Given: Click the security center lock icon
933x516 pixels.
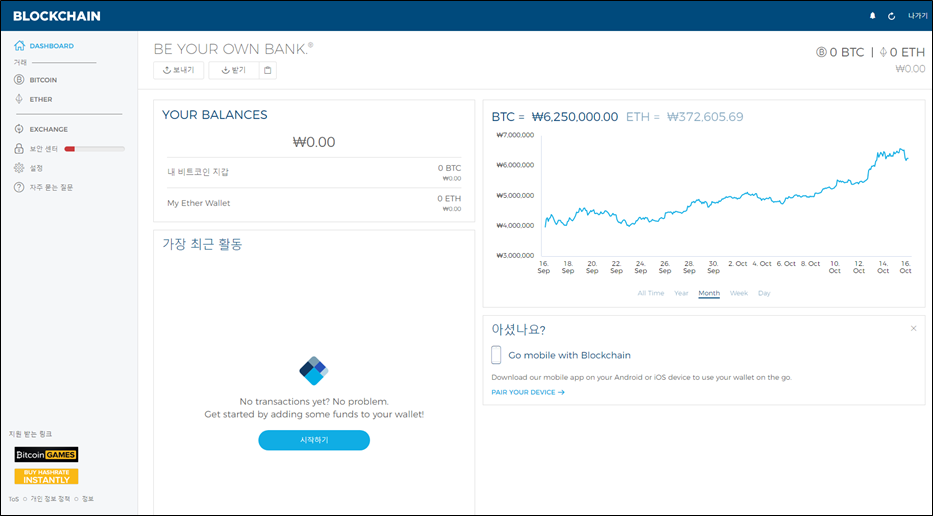Looking at the screenshot, I should point(19,149).
